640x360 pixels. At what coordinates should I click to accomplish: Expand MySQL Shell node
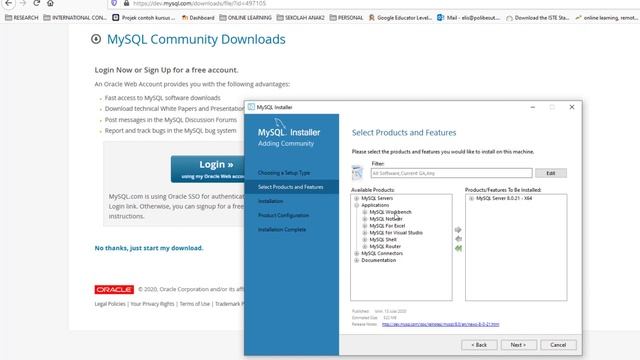click(365, 240)
